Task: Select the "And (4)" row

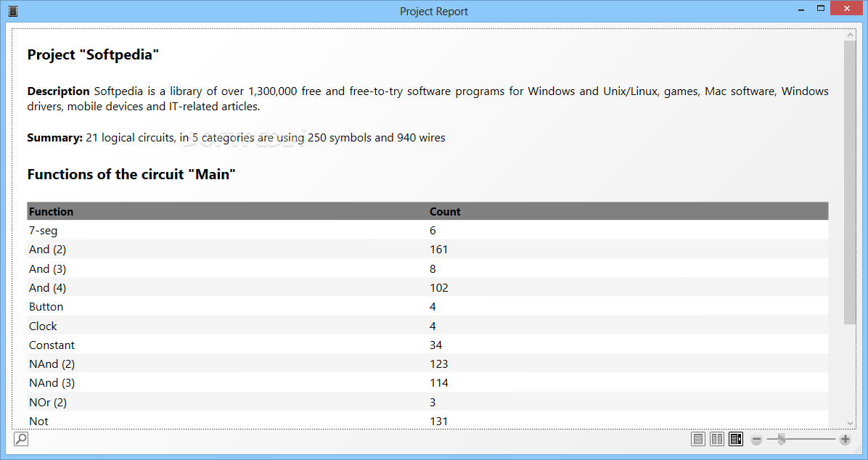Action: pyautogui.click(x=427, y=287)
